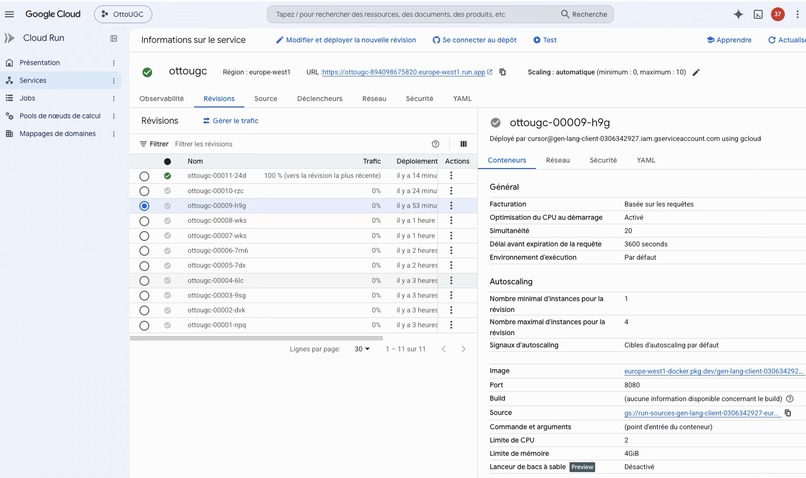
Task: Open actions menu for ottougc-00008-wks
Action: pos(451,220)
